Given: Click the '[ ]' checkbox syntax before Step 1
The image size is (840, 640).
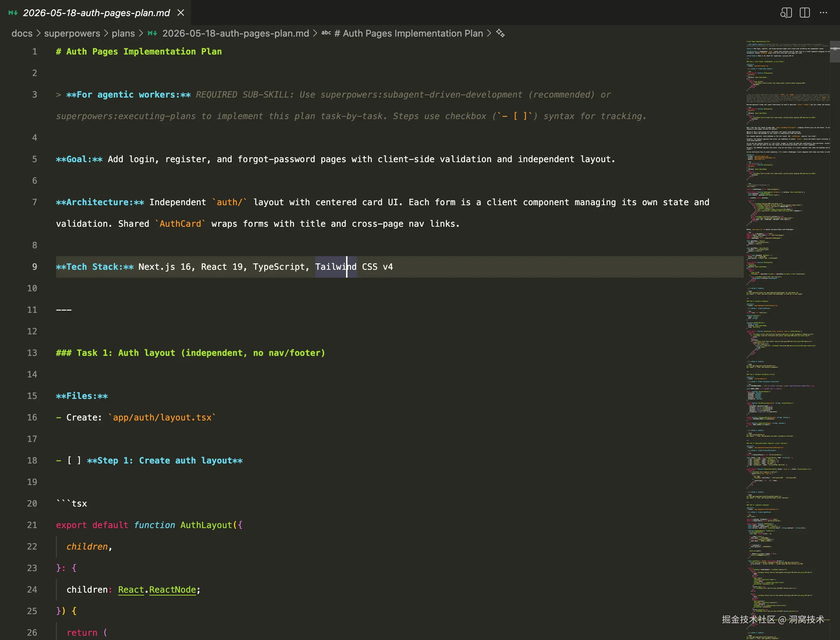Looking at the screenshot, I should pos(74,461).
